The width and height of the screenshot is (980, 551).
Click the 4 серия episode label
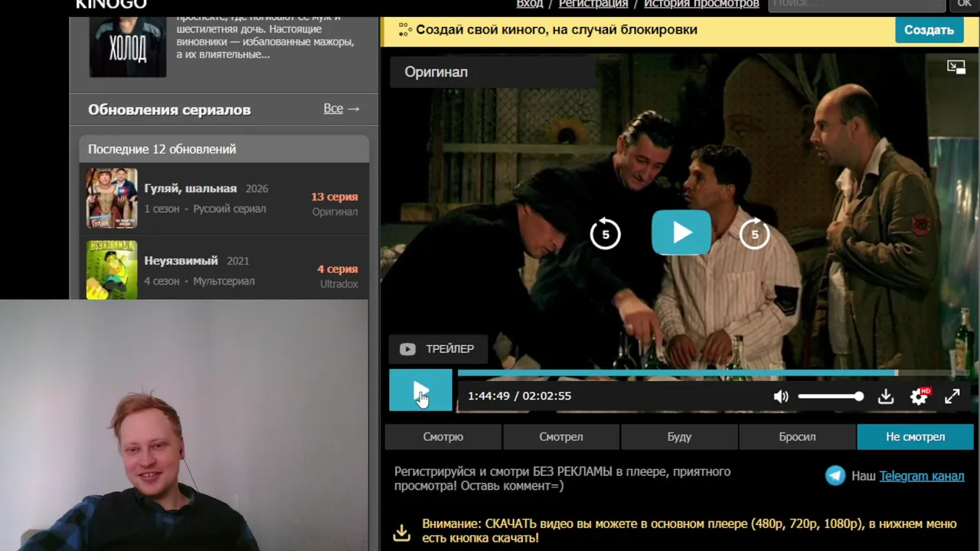coord(338,269)
